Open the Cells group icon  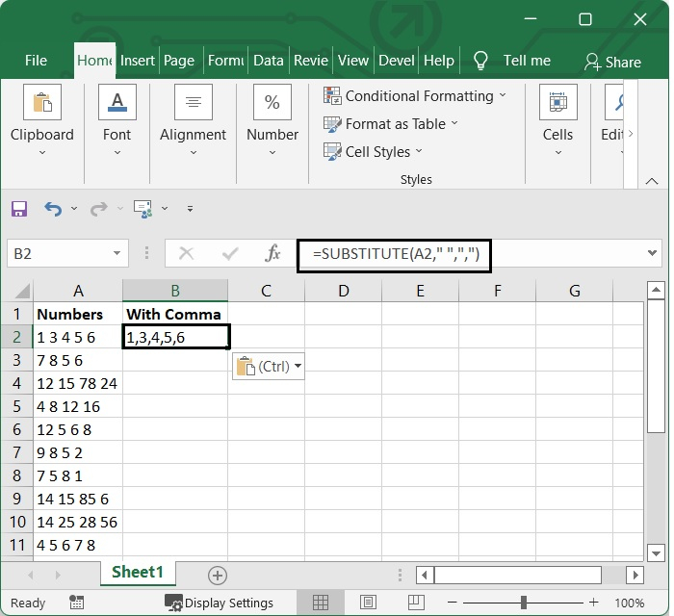pyautogui.click(x=557, y=102)
